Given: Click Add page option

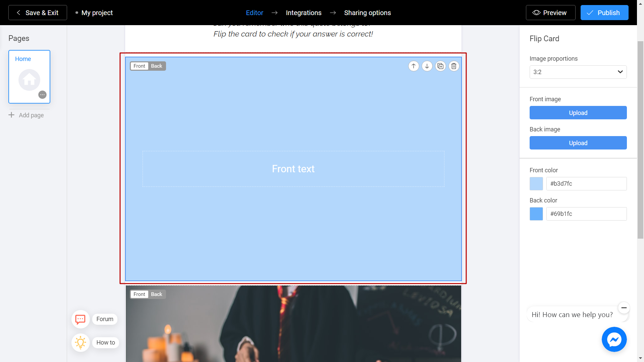Looking at the screenshot, I should (26, 115).
